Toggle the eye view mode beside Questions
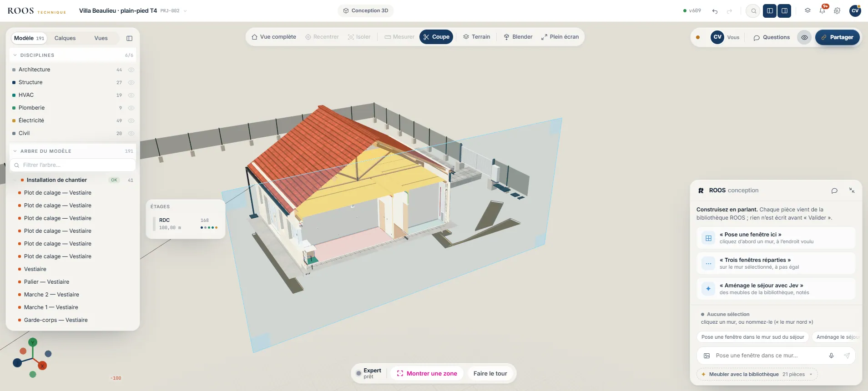868x391 pixels. coord(804,37)
